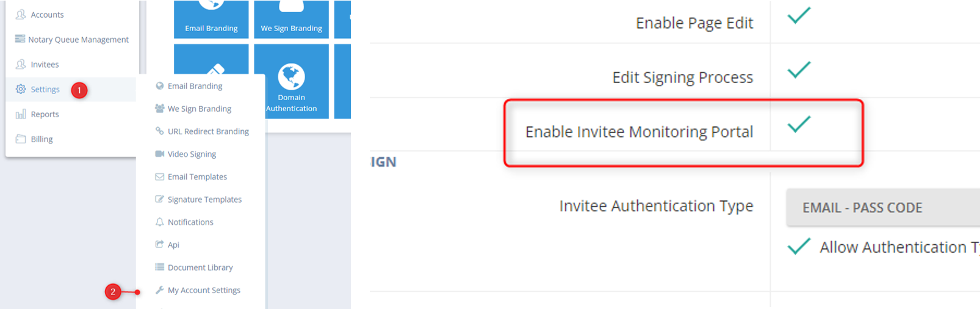Click the Billing icon in sidebar
Image resolution: width=980 pixels, height=309 pixels.
[21, 139]
